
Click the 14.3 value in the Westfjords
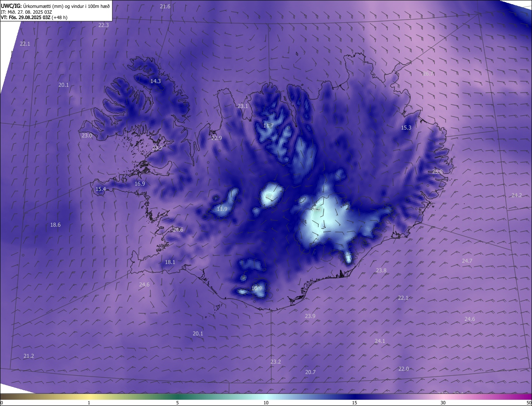(155, 81)
